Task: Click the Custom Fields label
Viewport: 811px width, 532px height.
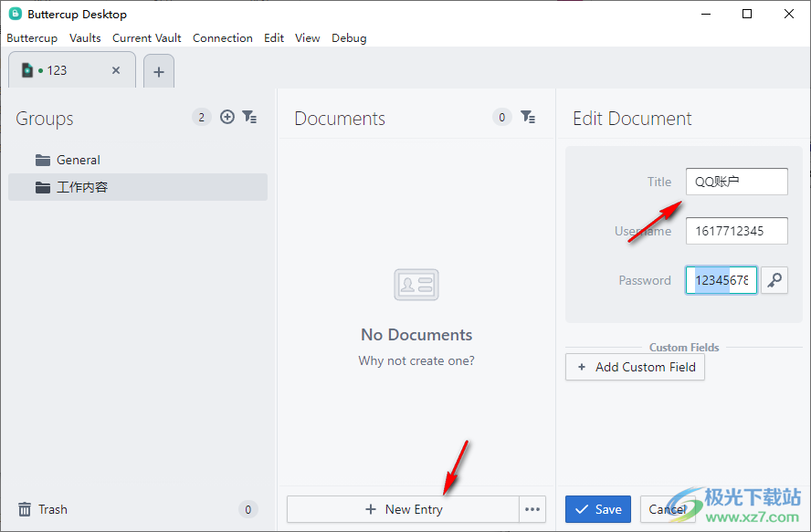Action: 684,347
